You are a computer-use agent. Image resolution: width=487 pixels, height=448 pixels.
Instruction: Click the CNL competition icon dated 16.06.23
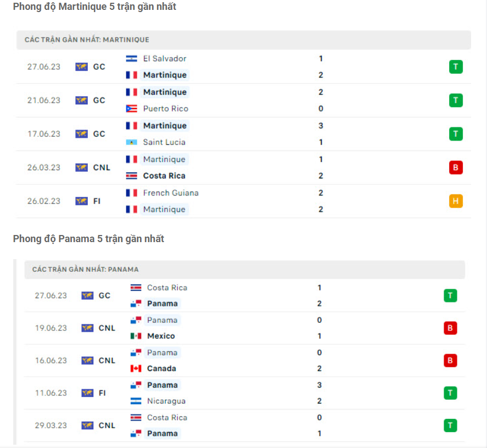pyautogui.click(x=87, y=361)
